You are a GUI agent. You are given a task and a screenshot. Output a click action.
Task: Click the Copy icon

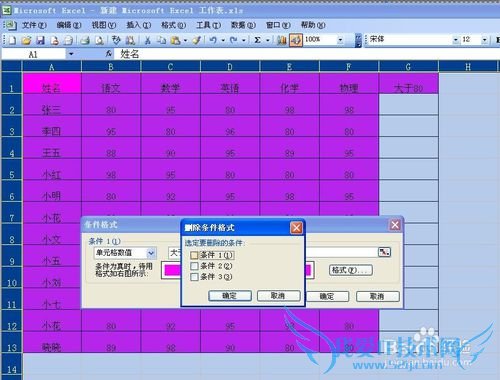161,40
